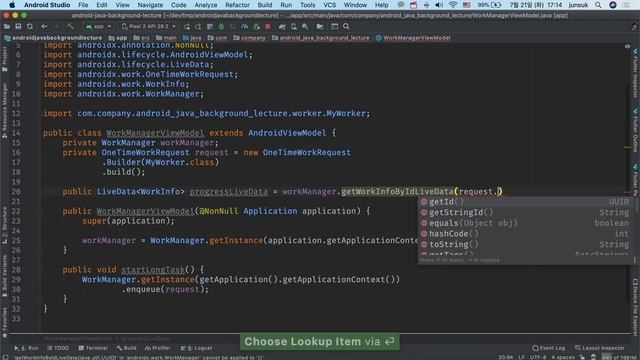Open the Terminal tool window tab
Viewport: 640px width, 360px height.
pyautogui.click(x=93, y=348)
